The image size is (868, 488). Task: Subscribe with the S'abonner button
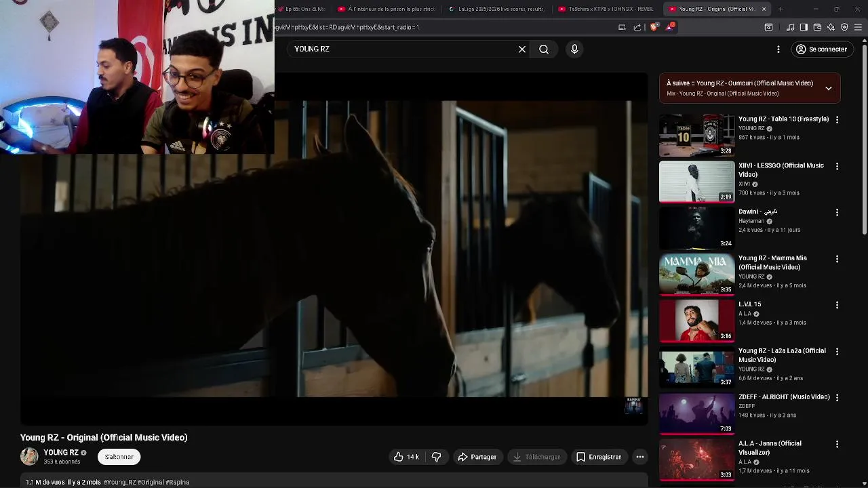(x=119, y=457)
